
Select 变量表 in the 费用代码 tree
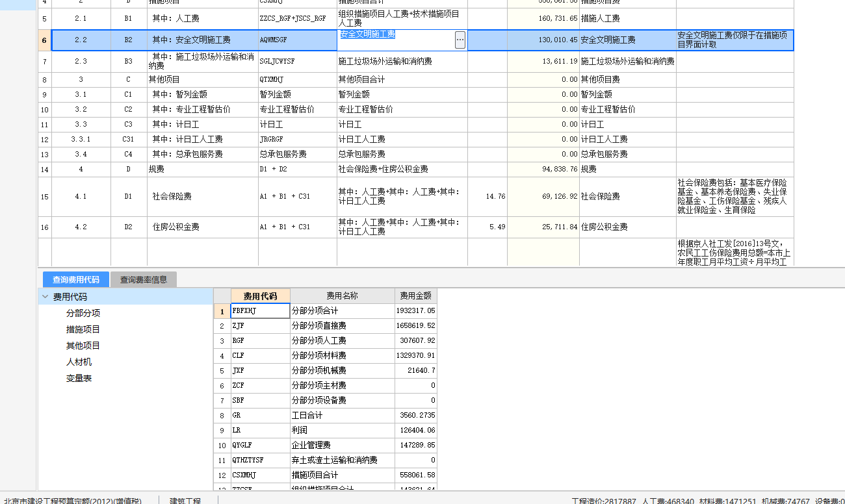coord(79,378)
